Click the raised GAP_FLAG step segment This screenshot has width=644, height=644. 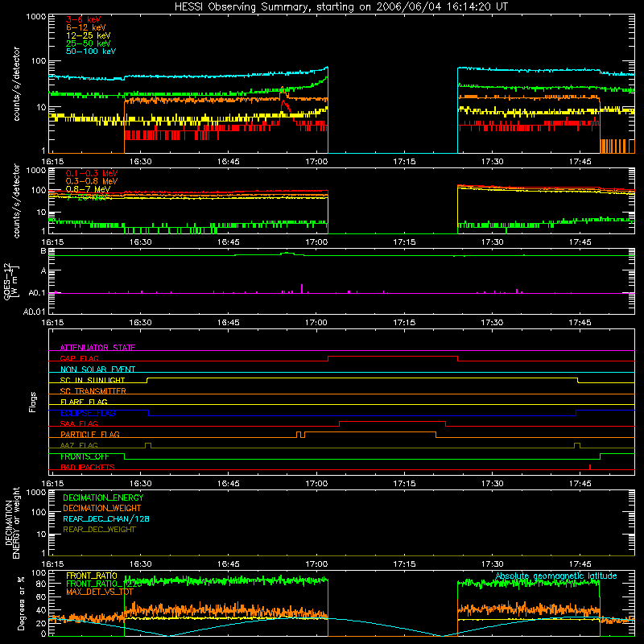click(393, 357)
